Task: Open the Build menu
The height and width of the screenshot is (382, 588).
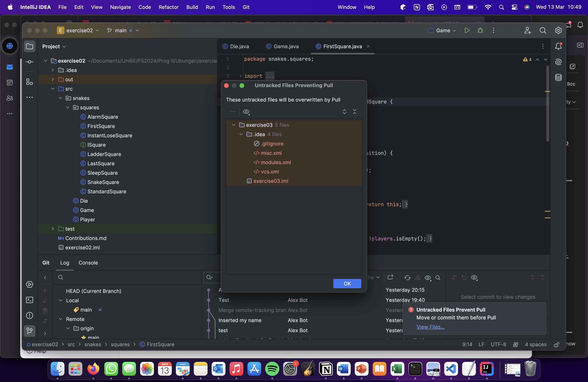Action: click(x=192, y=7)
